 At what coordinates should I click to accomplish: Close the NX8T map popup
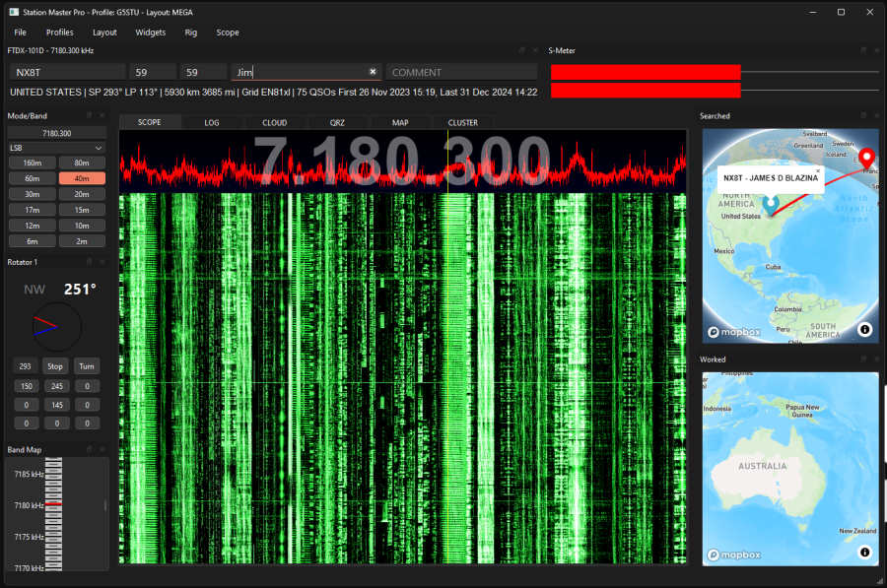(817, 170)
